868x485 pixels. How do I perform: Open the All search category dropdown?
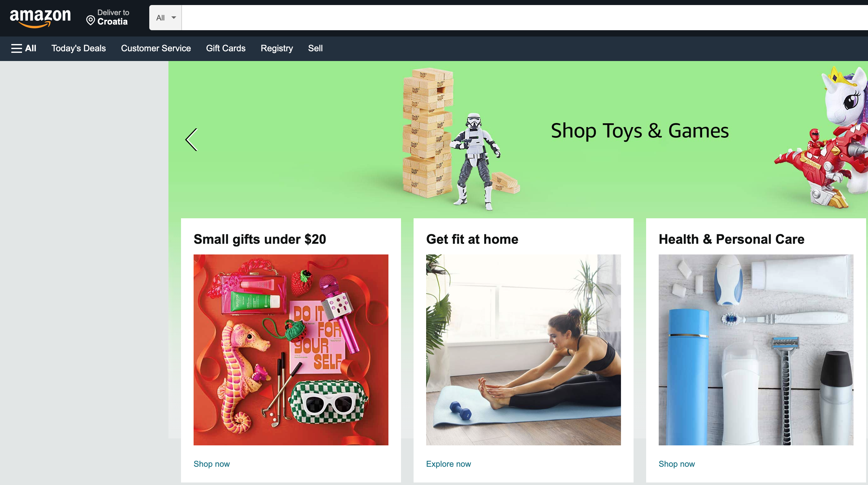[165, 18]
